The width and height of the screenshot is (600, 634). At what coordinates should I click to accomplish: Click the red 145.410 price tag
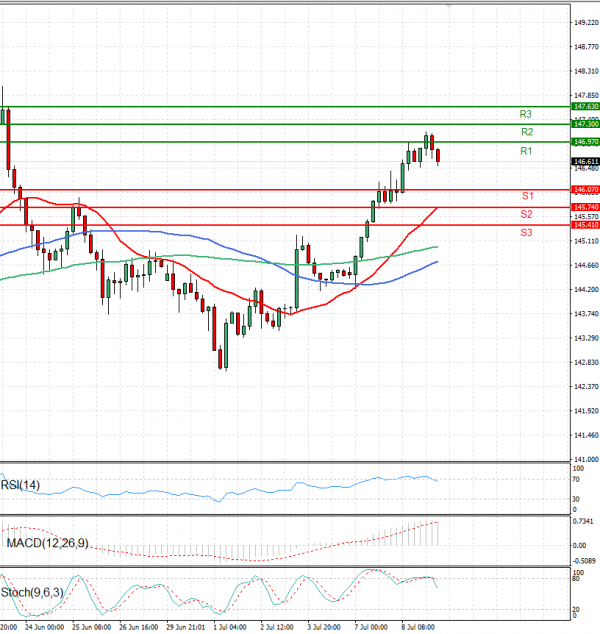click(x=585, y=225)
